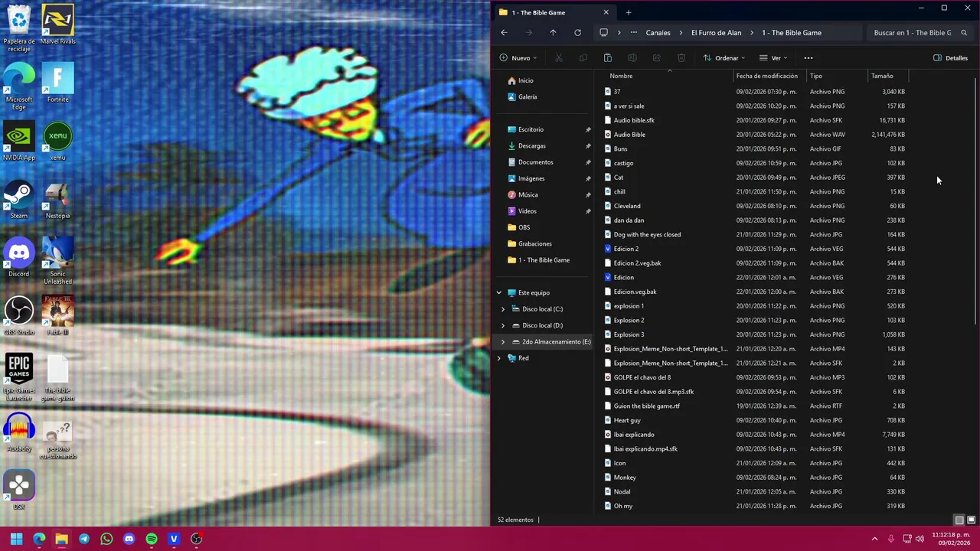Expand Disco local (C:) in navigation tree
Screen dimensions: 980x551
pos(503,309)
